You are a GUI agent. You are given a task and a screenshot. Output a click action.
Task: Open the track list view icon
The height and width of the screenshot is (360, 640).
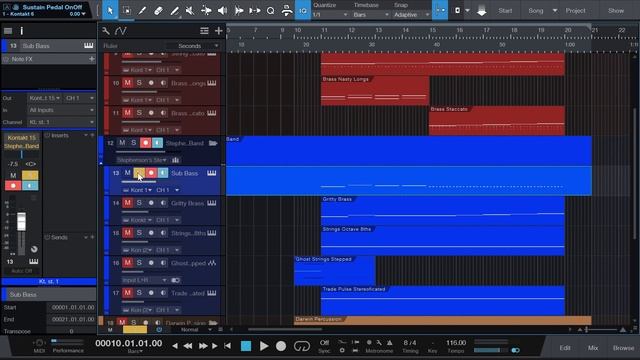click(x=204, y=31)
